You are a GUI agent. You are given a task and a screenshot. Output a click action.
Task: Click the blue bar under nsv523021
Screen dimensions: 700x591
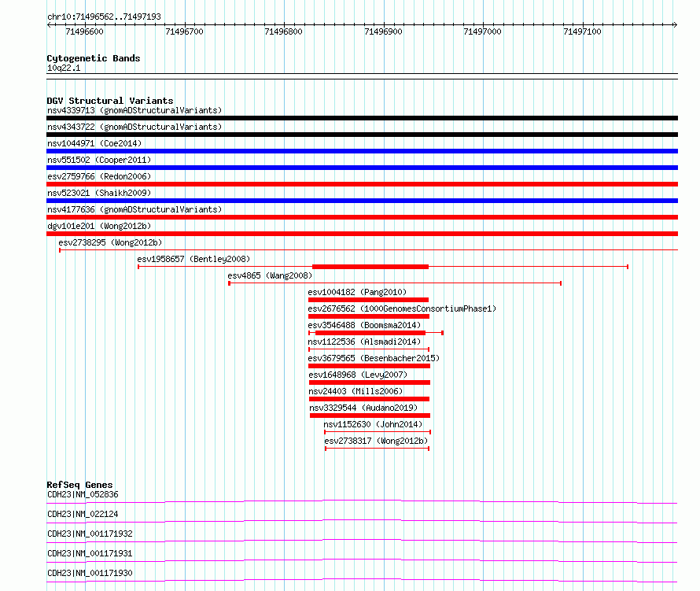pos(362,201)
